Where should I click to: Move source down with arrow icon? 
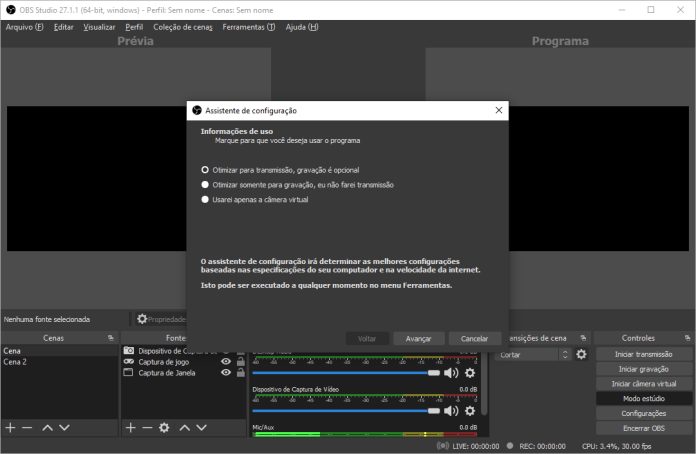[202, 427]
